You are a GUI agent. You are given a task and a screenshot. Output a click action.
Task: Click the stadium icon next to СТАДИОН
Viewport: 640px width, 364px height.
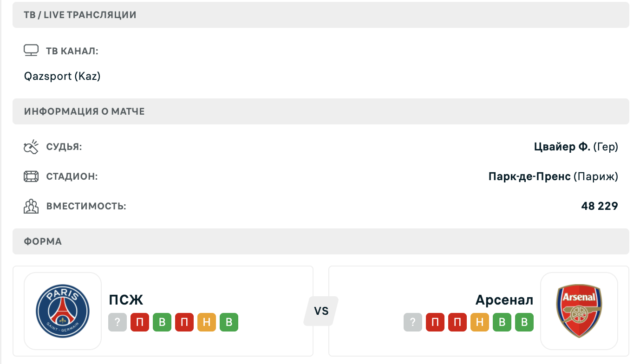[31, 177]
